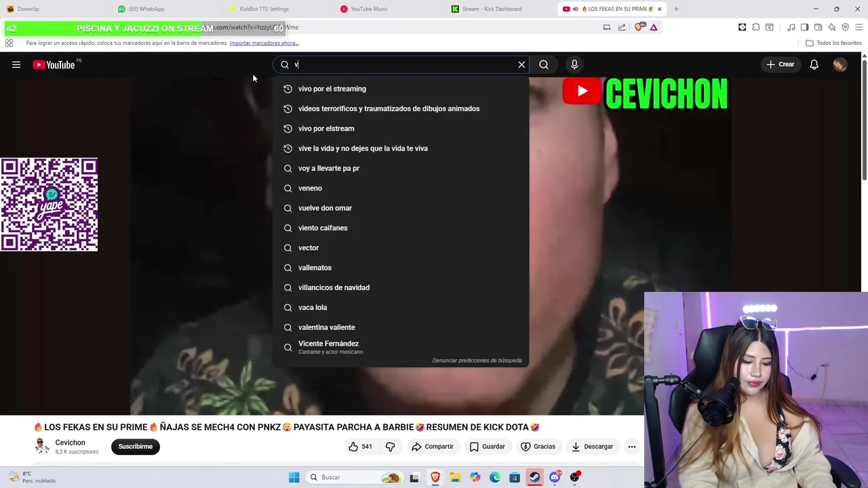Click 'Importar marcadores ahora...' link

[264, 43]
